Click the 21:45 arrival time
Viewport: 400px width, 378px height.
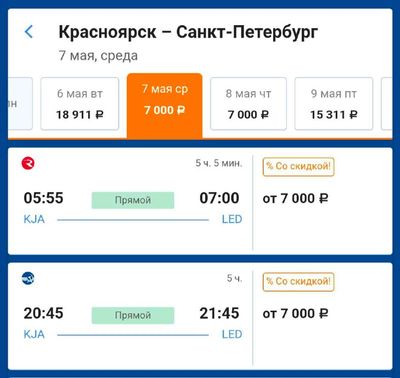click(x=219, y=313)
